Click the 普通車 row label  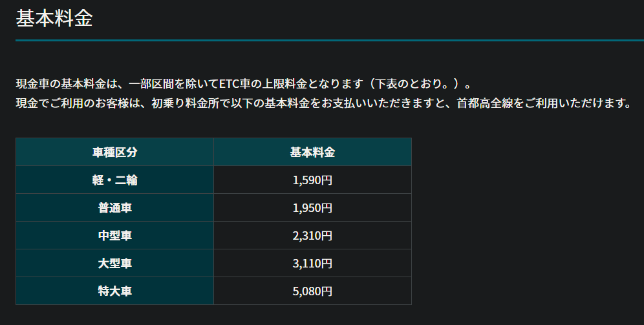pyautogui.click(x=114, y=207)
